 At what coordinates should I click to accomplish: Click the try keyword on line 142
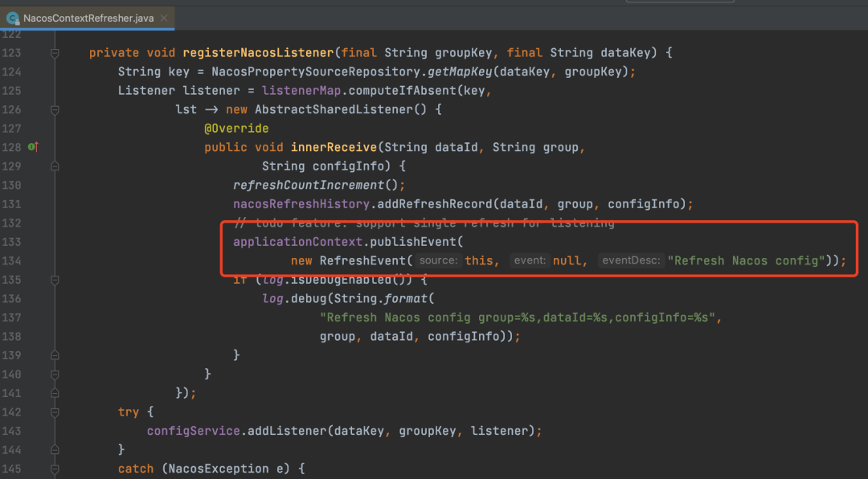coord(129,412)
